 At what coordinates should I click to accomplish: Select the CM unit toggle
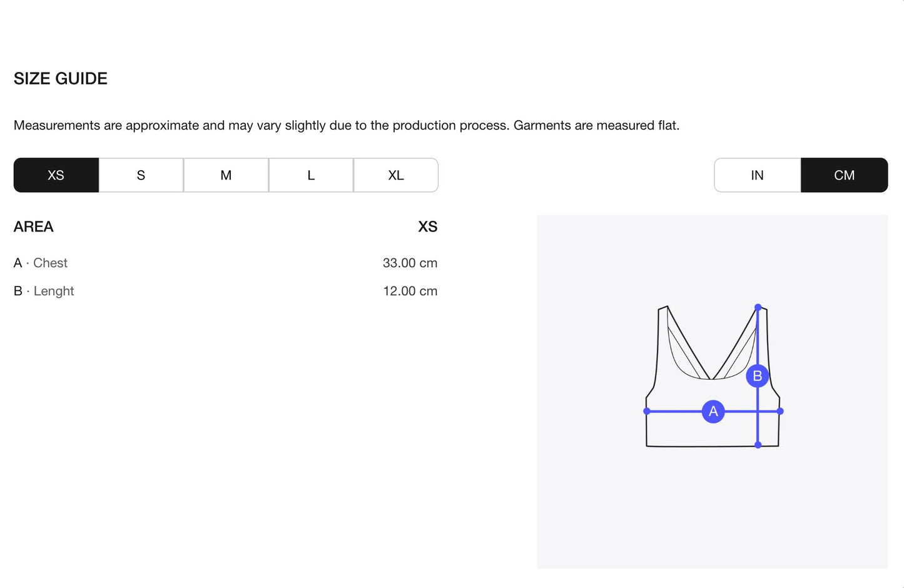click(844, 175)
